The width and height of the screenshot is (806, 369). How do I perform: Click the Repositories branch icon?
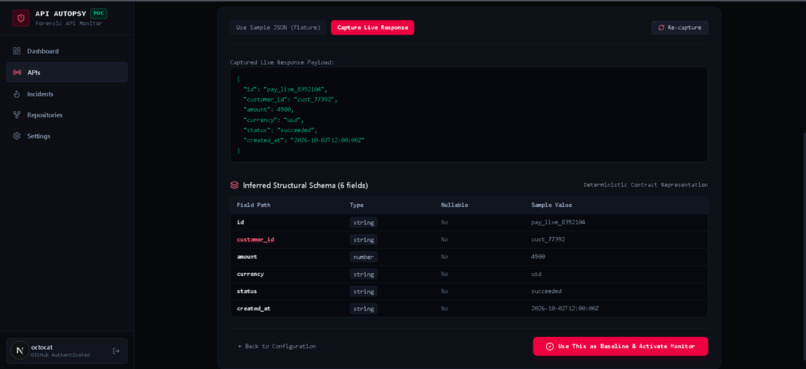coord(17,115)
